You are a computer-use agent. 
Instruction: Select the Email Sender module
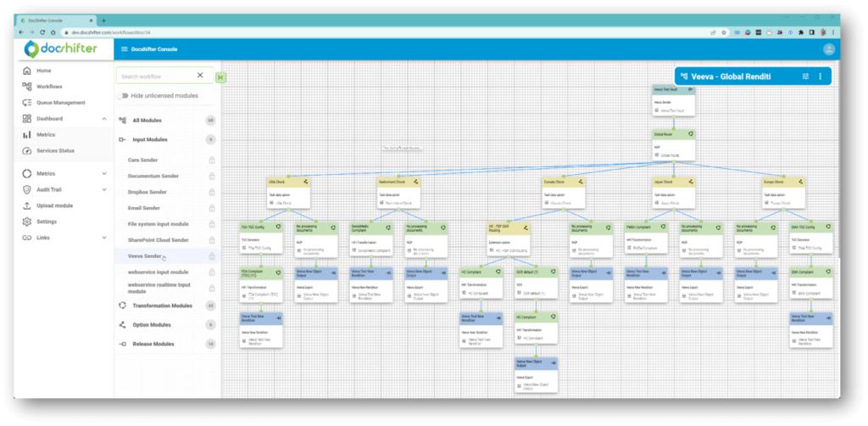(144, 208)
